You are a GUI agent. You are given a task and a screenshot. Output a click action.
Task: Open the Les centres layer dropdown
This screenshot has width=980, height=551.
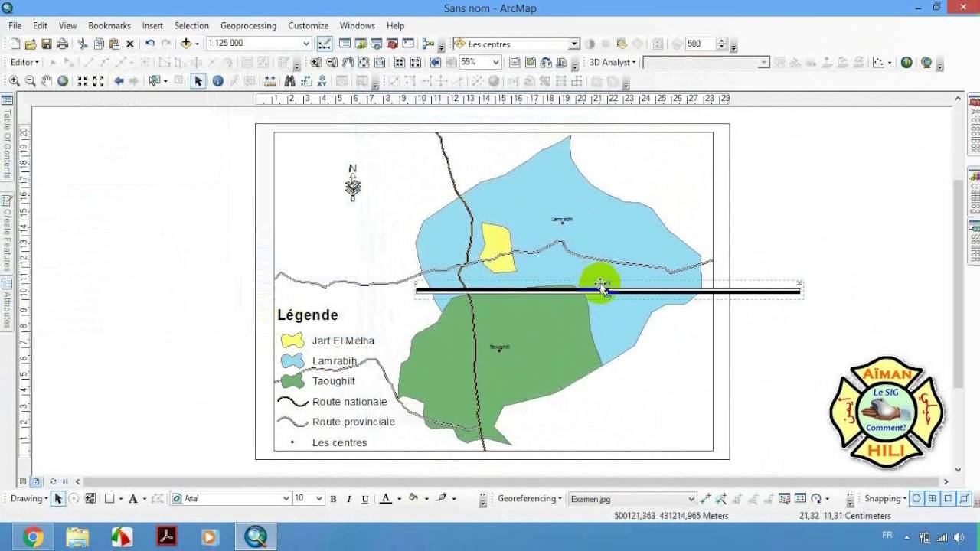(x=573, y=44)
